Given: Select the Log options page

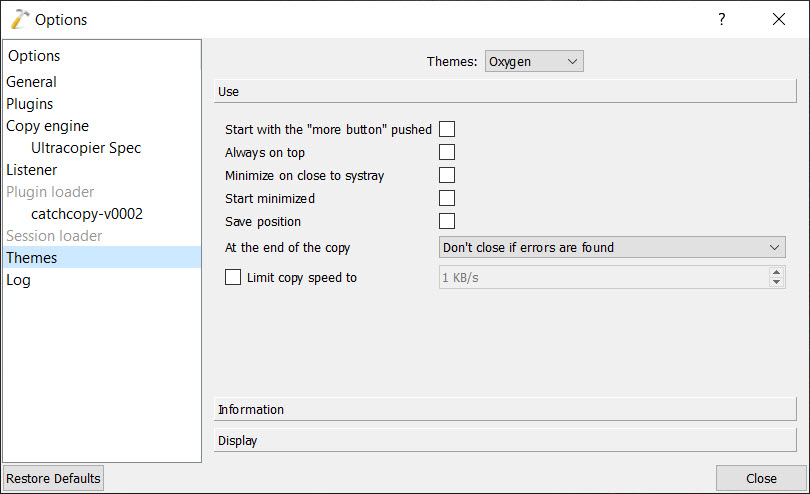Looking at the screenshot, I should click(19, 280).
